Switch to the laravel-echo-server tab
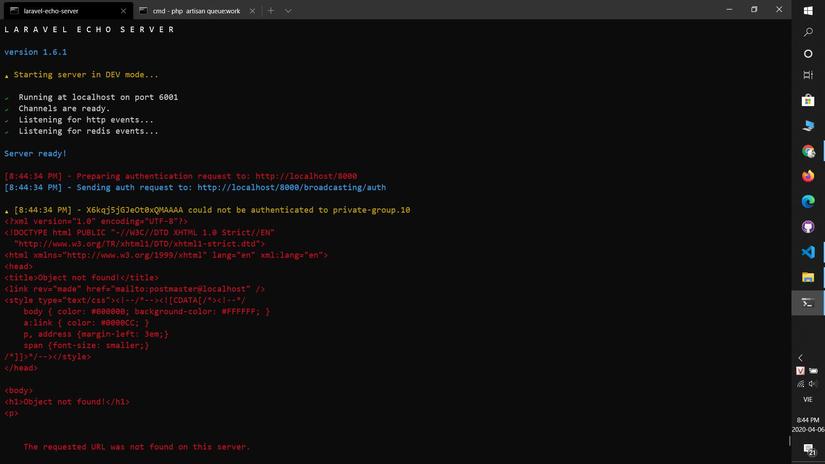This screenshot has width=825, height=464. [67, 11]
